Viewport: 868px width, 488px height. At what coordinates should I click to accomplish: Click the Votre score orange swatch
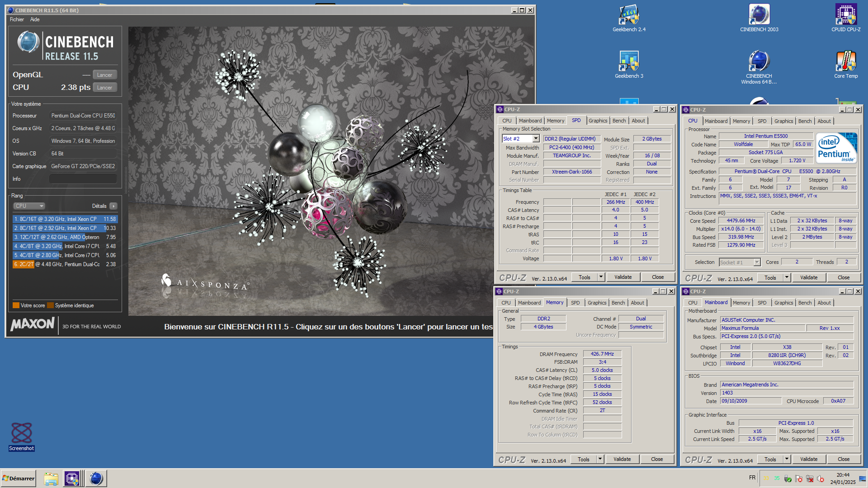tap(16, 305)
